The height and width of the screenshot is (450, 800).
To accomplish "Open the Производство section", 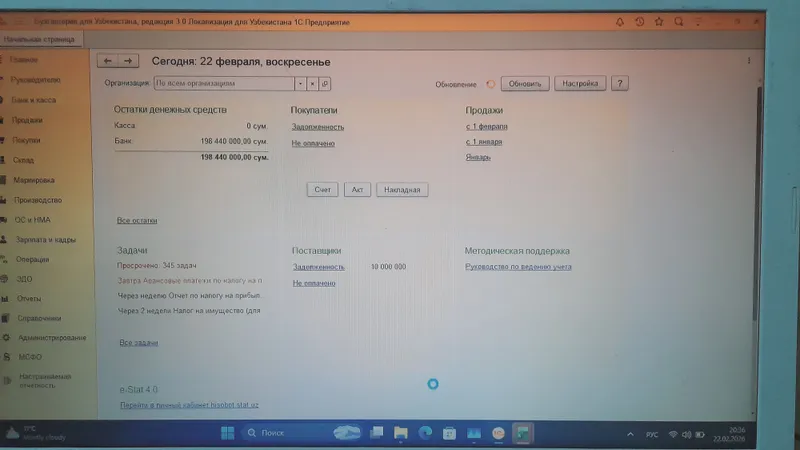I will click(38, 200).
